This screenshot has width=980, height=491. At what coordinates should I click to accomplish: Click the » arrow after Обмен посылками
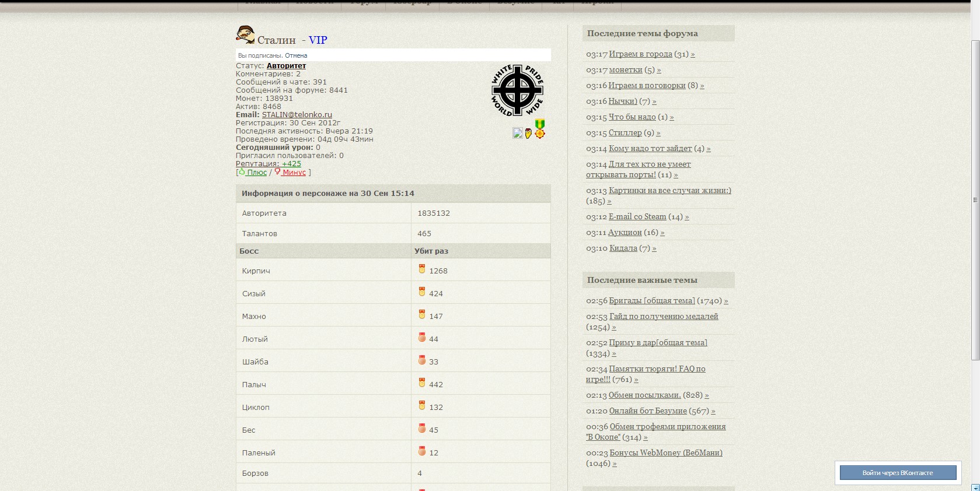tap(707, 395)
